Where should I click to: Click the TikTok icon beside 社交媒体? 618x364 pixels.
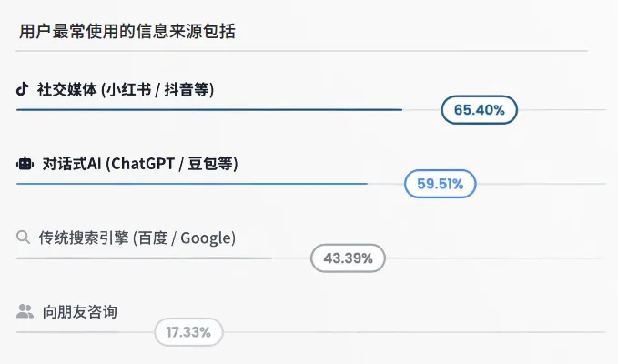[x=23, y=89]
